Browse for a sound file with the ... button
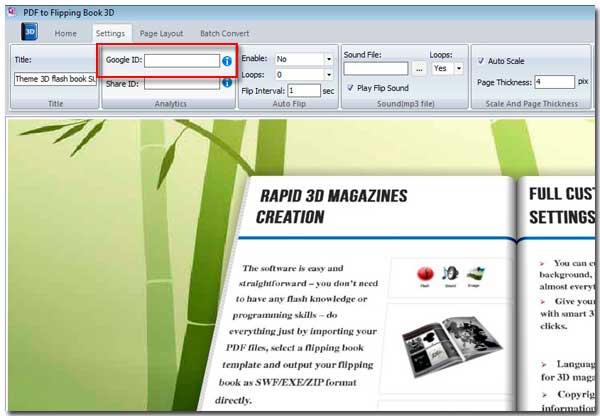 click(419, 69)
